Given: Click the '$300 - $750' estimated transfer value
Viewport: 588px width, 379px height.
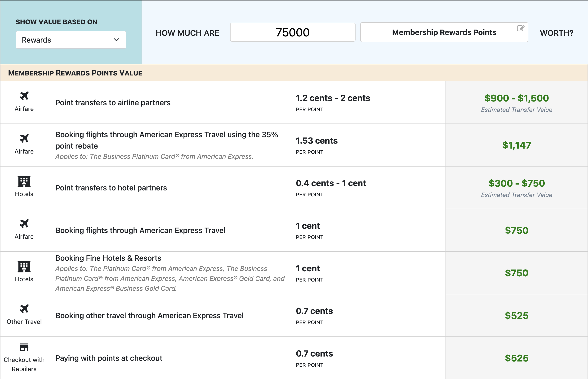Looking at the screenshot, I should [517, 183].
